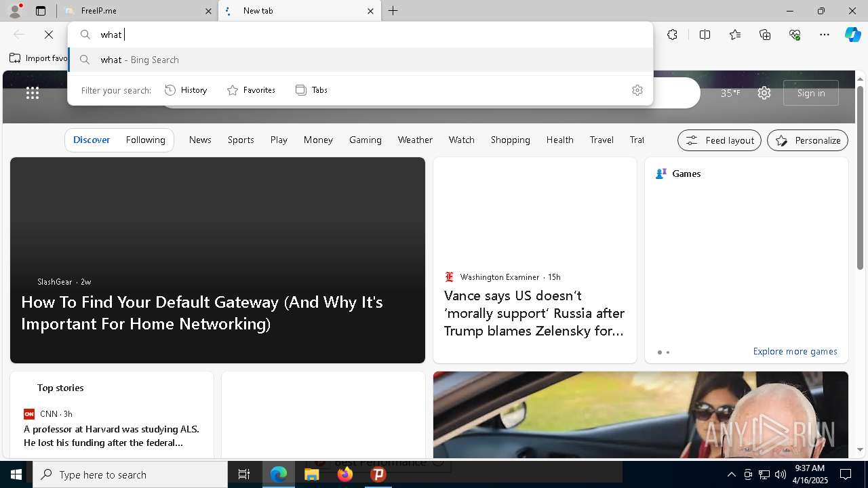The width and height of the screenshot is (868, 488).
Task: Close the New tab tab
Action: (370, 11)
